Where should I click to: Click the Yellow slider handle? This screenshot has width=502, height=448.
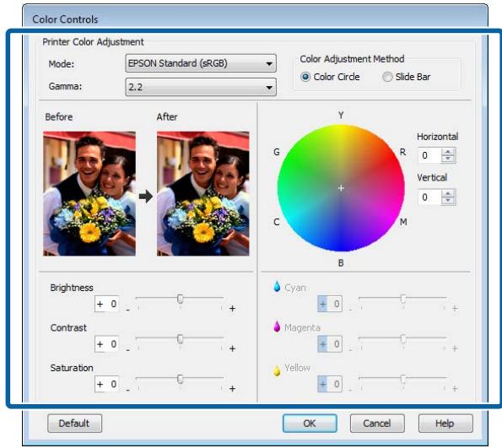pyautogui.click(x=403, y=379)
